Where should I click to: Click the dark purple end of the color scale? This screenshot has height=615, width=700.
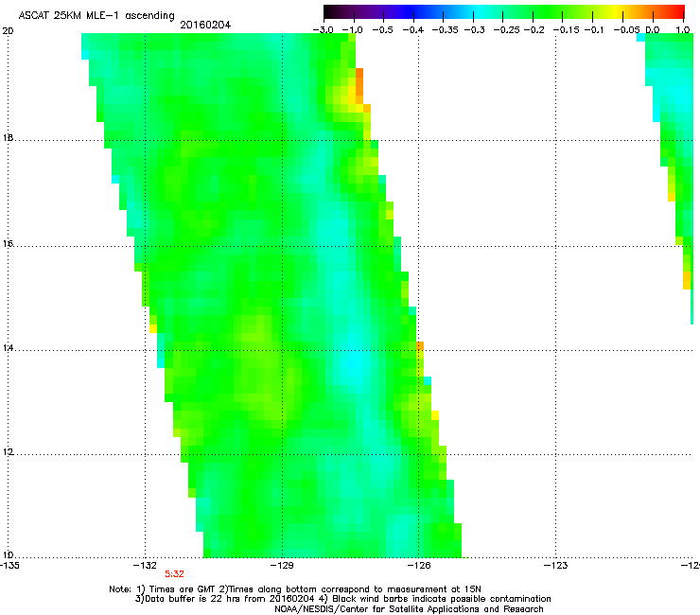340,11
